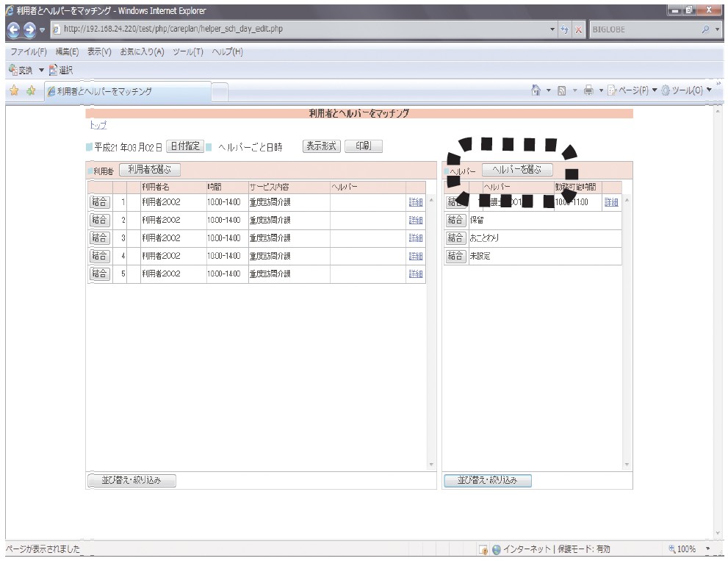Open the ページ(P) command menu
728x561 pixels.
coord(633,90)
